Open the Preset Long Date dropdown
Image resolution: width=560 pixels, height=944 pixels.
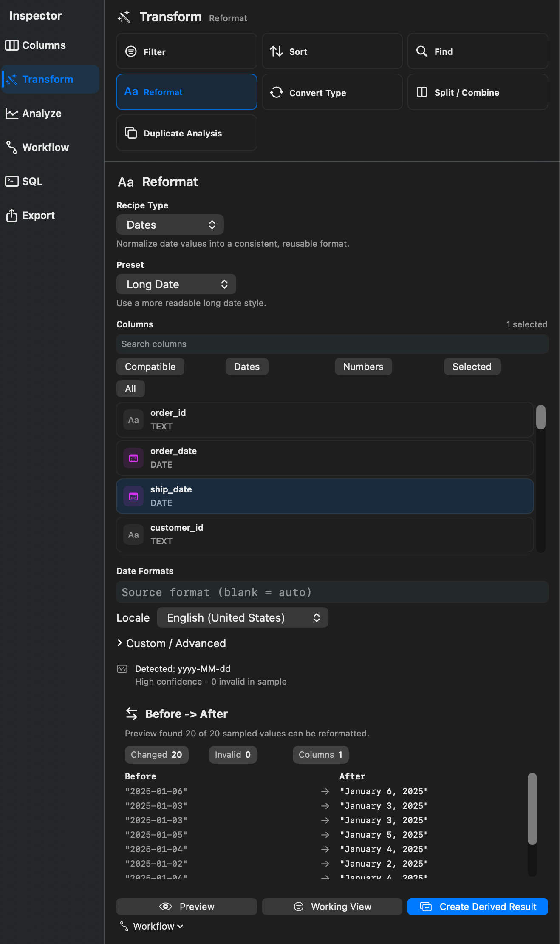tap(176, 284)
